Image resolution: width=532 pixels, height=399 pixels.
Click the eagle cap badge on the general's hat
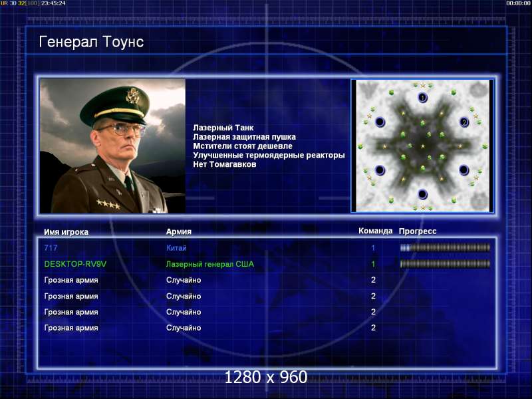pyautogui.click(x=132, y=95)
